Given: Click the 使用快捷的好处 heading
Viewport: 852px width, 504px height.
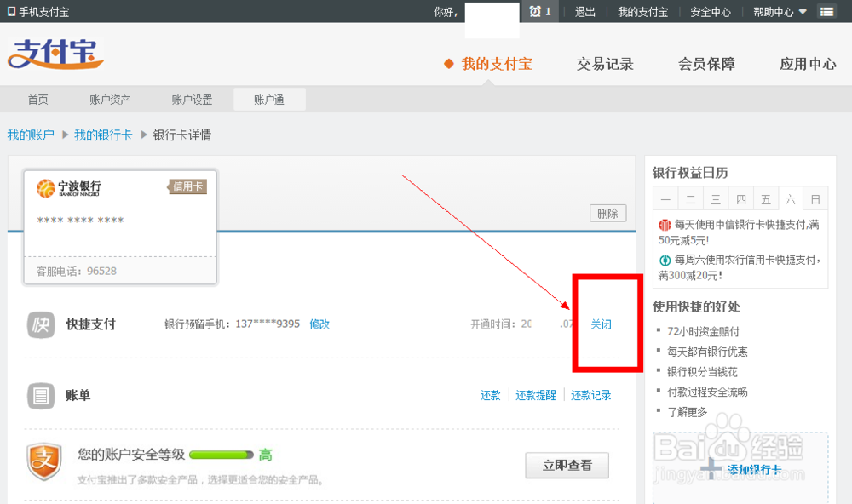Looking at the screenshot, I should pyautogui.click(x=696, y=306).
